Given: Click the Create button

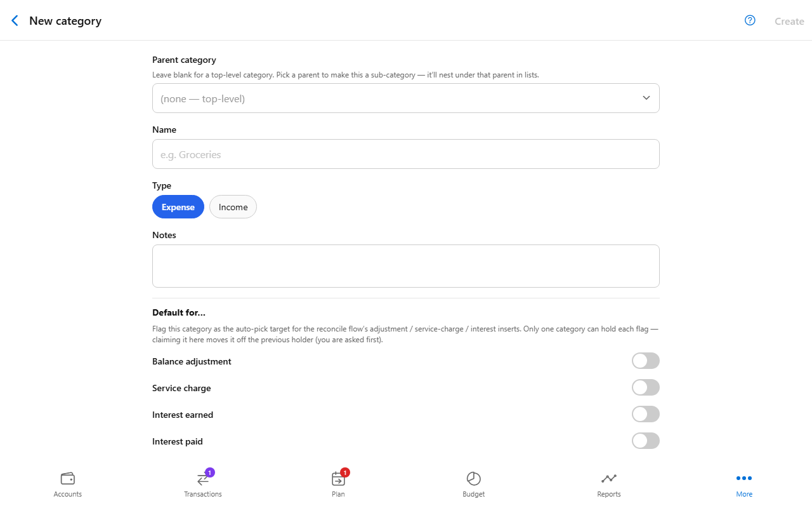Looking at the screenshot, I should [x=789, y=21].
